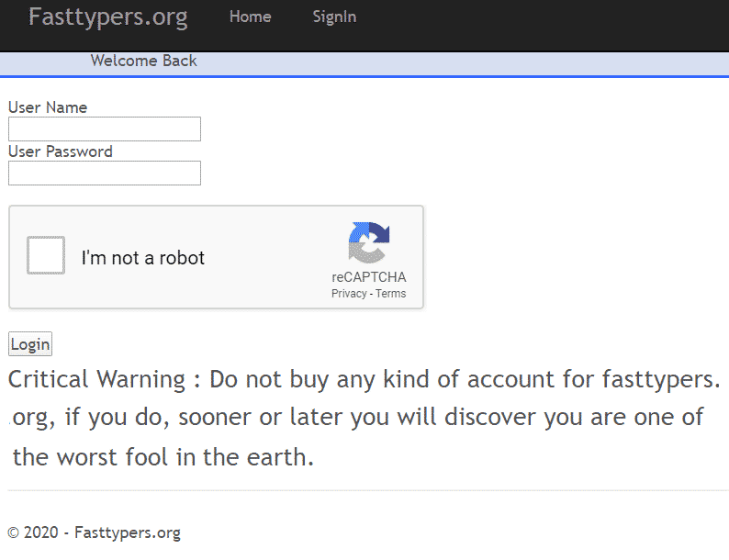This screenshot has height=560, width=729.
Task: Focus the User Name input field
Action: [105, 129]
